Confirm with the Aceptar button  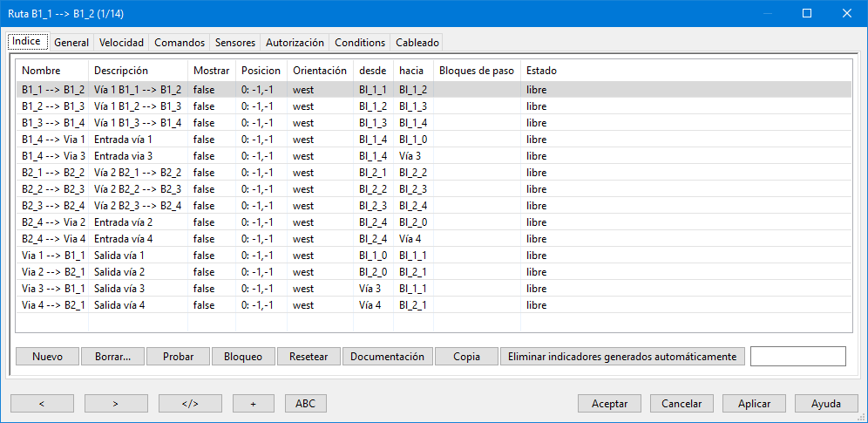click(x=609, y=404)
